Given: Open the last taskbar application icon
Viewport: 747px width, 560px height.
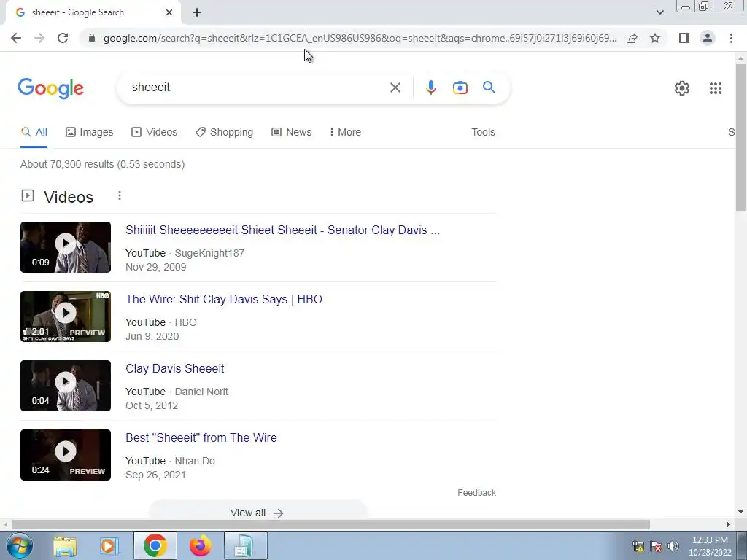Looking at the screenshot, I should [246, 545].
